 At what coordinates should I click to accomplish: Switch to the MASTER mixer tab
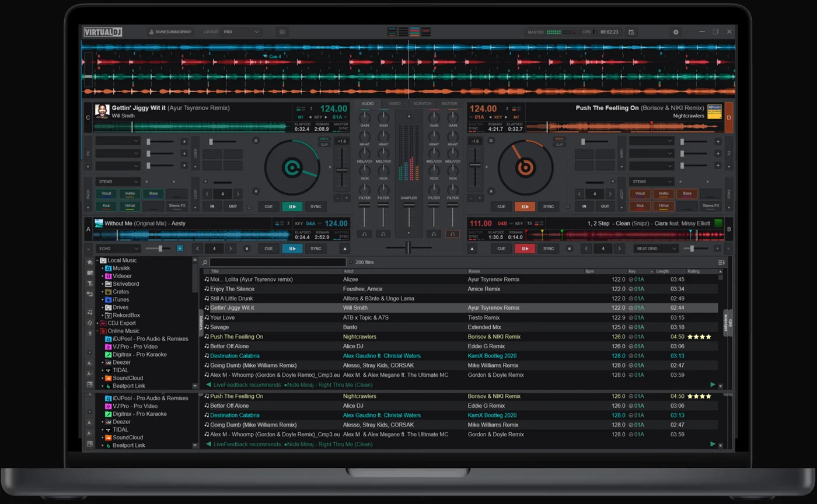[x=450, y=103]
